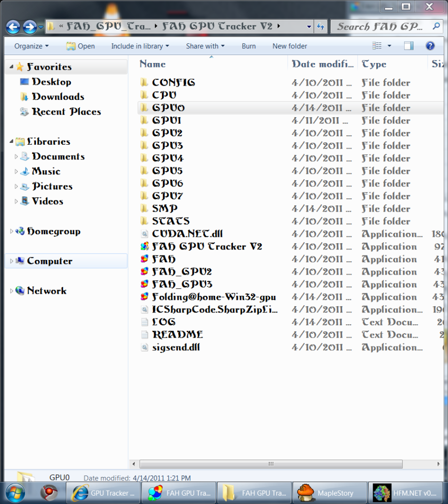Change the view with the view icon
The height and width of the screenshot is (504, 448).
pos(377,46)
